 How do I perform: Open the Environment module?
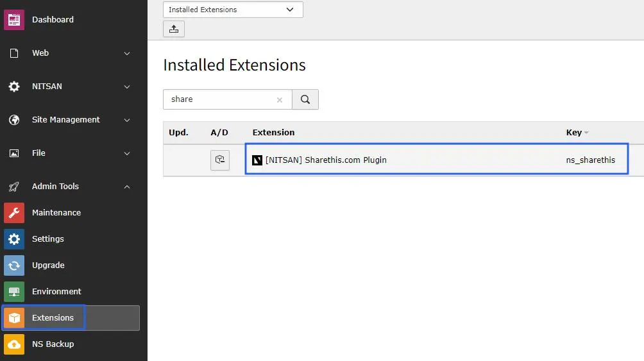tap(56, 292)
